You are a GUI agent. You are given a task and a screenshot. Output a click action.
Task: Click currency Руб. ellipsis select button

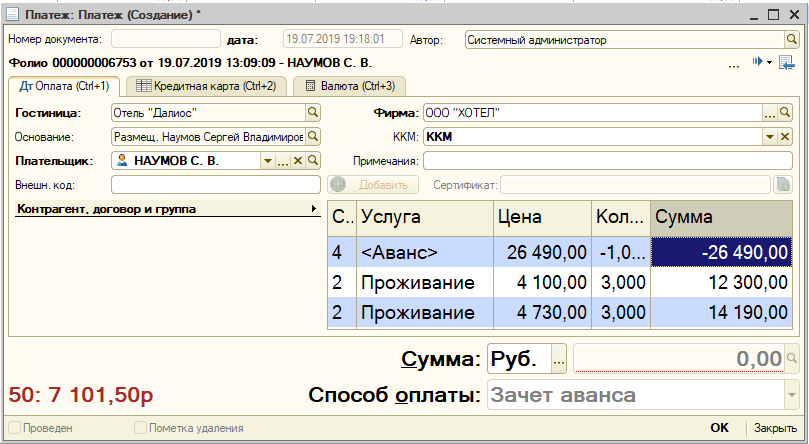click(559, 359)
